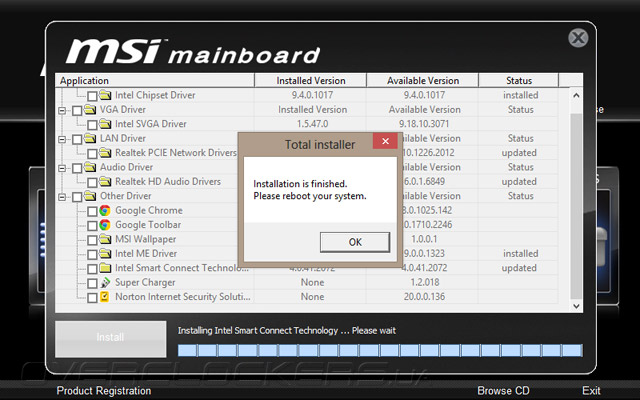Screen dimensions: 640x400
Task: Click the VGA Driver folder icon
Action: point(90,109)
